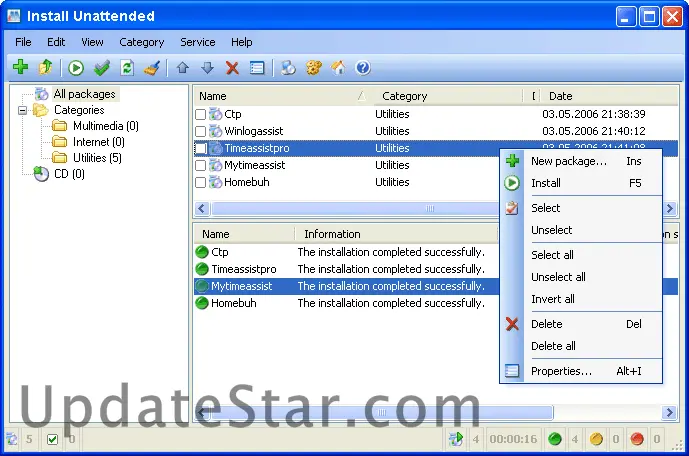This screenshot has height=456, width=689.
Task: Click the green success counter icon in status bar
Action: [555, 438]
